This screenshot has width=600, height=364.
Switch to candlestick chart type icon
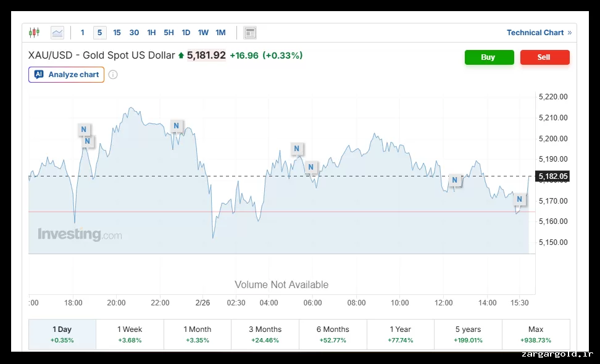coord(34,33)
